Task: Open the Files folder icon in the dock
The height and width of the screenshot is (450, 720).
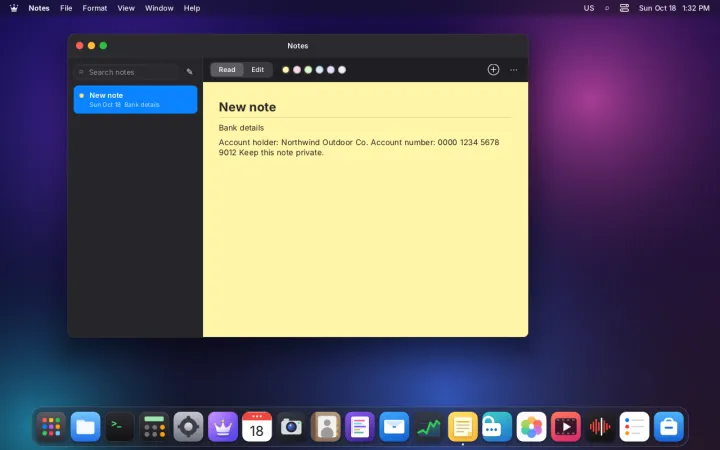Action: point(85,427)
